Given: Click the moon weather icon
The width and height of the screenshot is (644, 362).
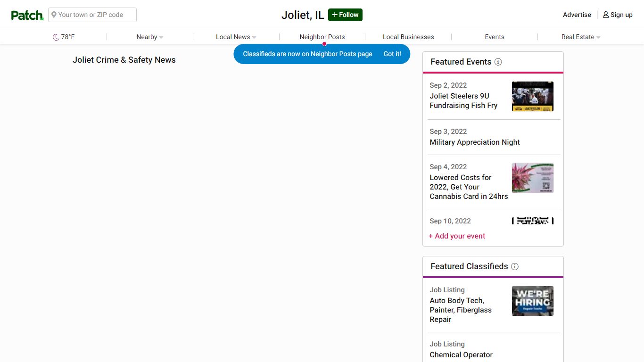Looking at the screenshot, I should pyautogui.click(x=56, y=37).
